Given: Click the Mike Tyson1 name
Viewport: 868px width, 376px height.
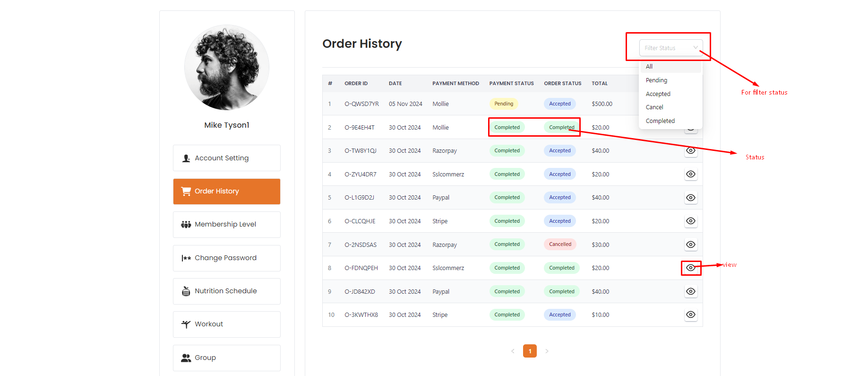Looking at the screenshot, I should point(227,125).
